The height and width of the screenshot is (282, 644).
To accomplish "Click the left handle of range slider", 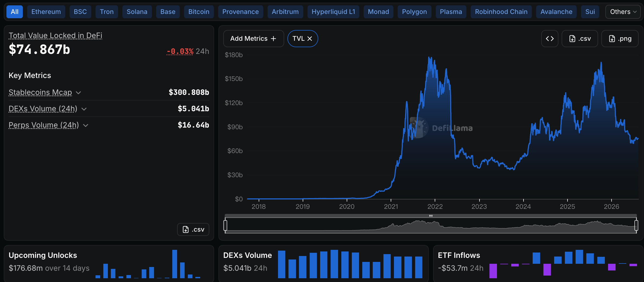I will pyautogui.click(x=225, y=225).
